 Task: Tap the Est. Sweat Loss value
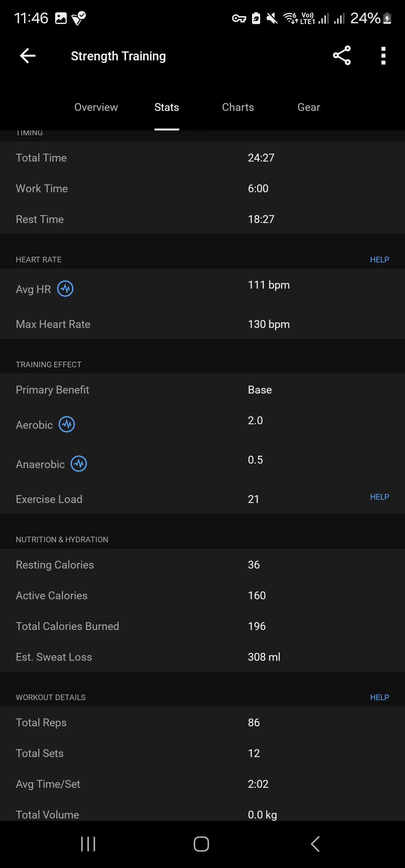tap(264, 657)
